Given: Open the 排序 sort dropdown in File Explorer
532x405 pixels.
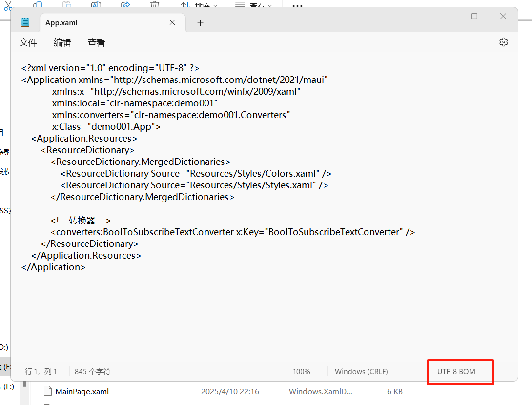Looking at the screenshot, I should click(x=199, y=5).
